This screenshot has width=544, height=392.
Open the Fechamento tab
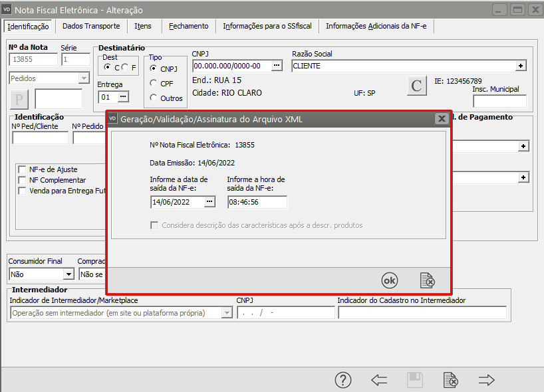tap(188, 26)
